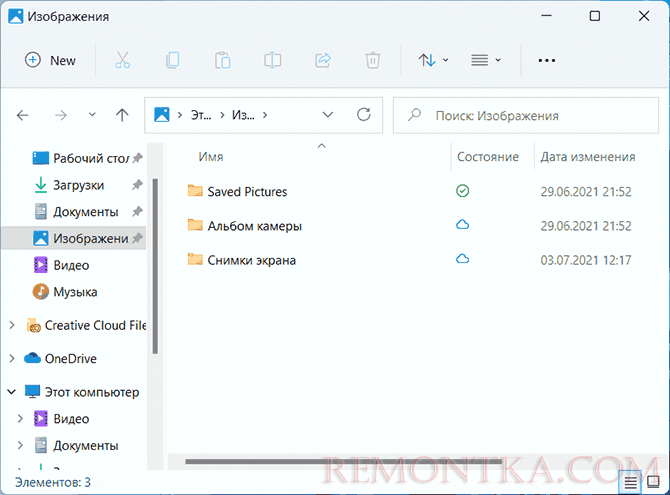The height and width of the screenshot is (495, 670).
Task: Sort by the 'Состояние' column header
Action: tap(488, 157)
